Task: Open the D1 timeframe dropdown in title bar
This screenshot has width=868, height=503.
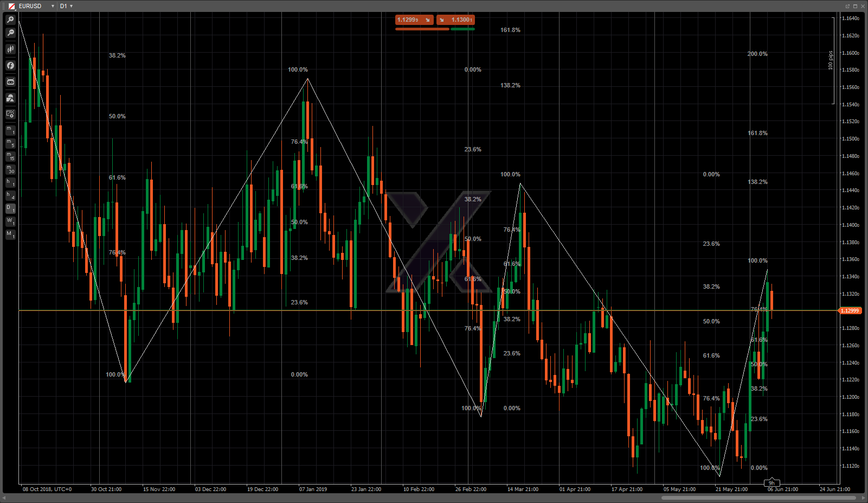Action: [x=71, y=6]
